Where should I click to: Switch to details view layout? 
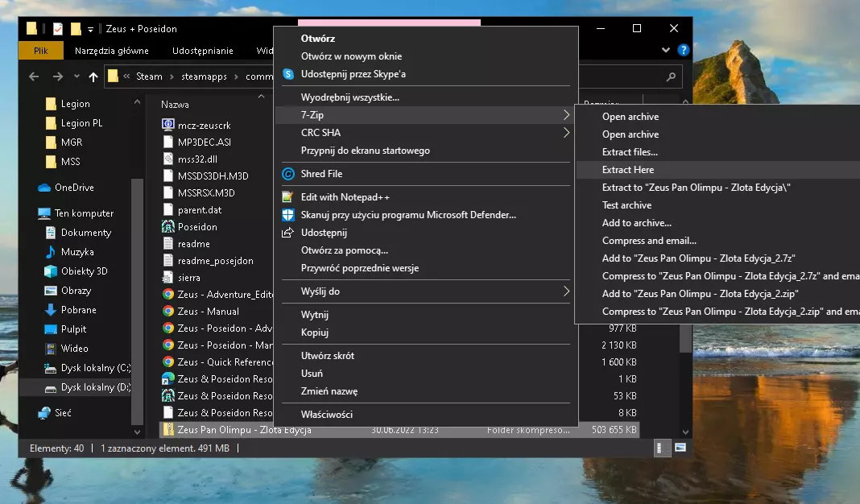(x=659, y=448)
